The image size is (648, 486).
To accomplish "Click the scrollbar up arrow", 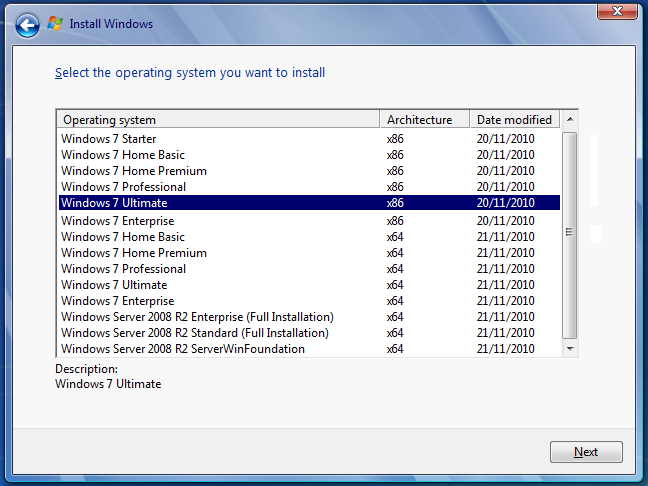I will click(x=570, y=119).
